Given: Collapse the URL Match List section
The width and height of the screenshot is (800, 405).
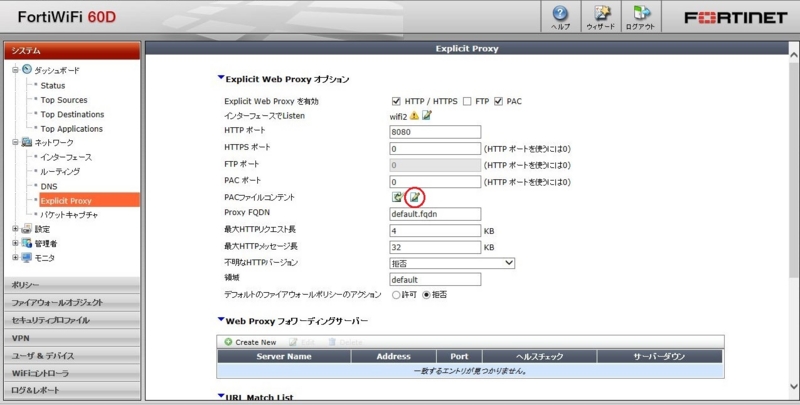Looking at the screenshot, I should (221, 396).
